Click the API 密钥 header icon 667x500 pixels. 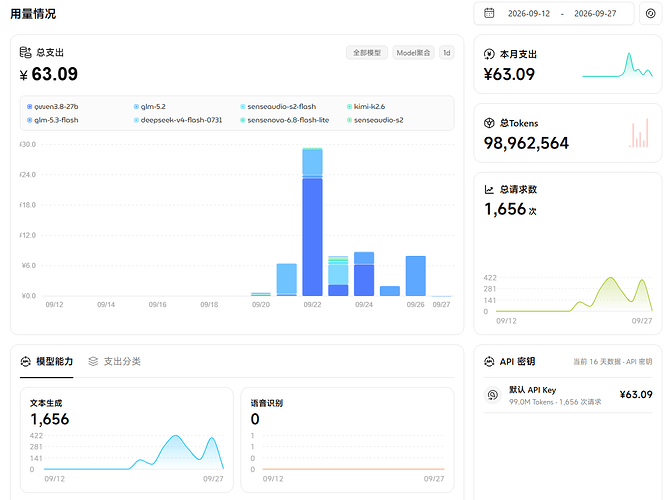[489, 361]
